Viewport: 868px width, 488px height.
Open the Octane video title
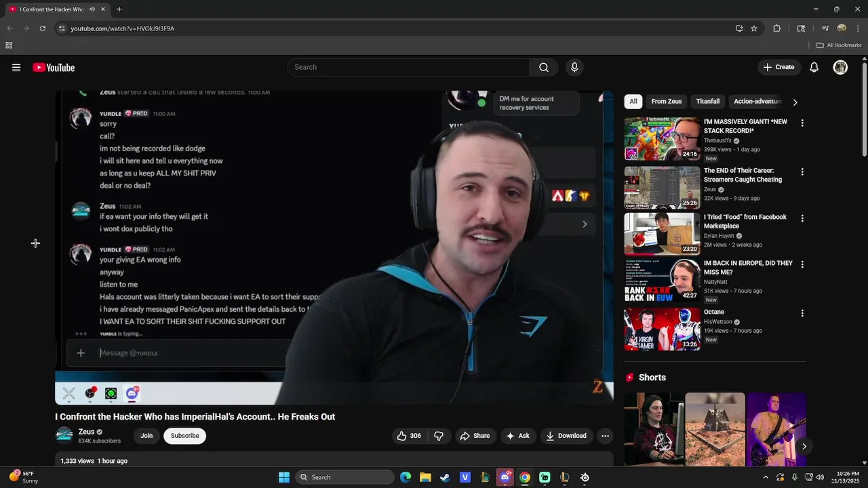[714, 312]
